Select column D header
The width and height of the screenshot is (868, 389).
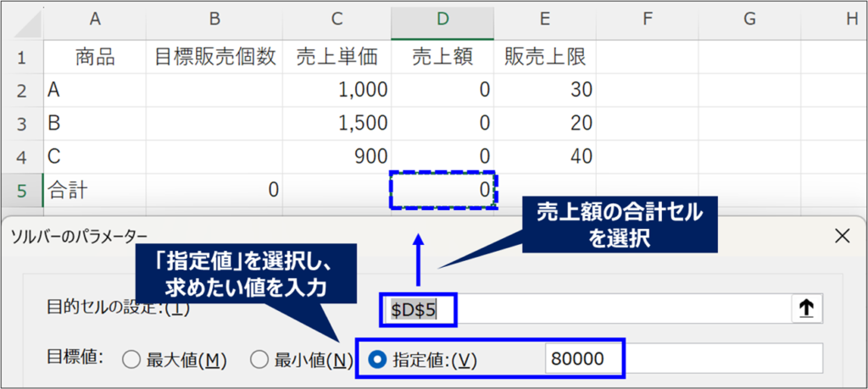(x=442, y=19)
